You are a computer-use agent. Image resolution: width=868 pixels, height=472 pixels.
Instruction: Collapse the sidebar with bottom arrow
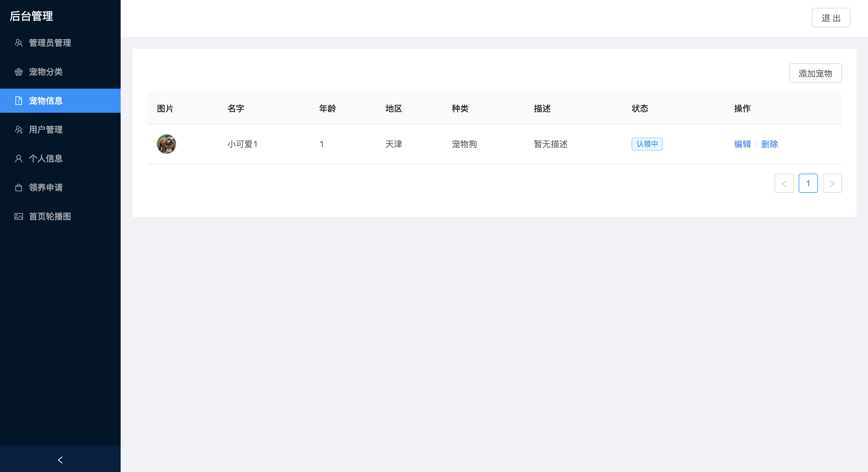[x=60, y=460]
